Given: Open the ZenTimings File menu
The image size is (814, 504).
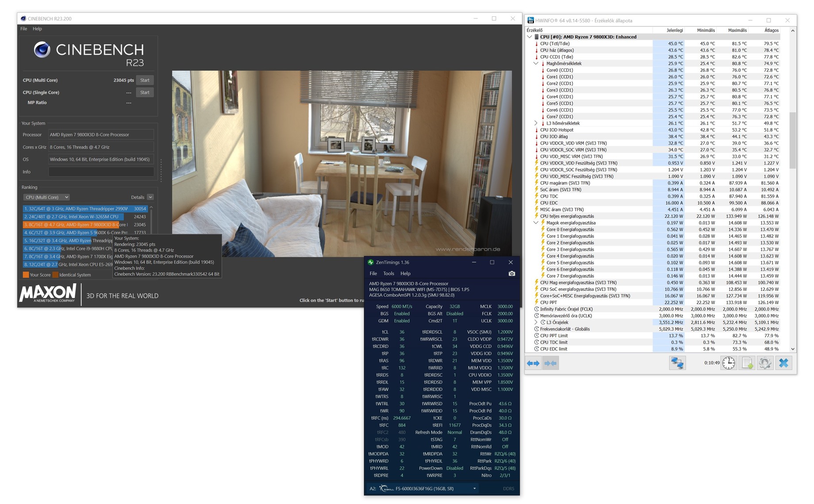Looking at the screenshot, I should pos(373,274).
